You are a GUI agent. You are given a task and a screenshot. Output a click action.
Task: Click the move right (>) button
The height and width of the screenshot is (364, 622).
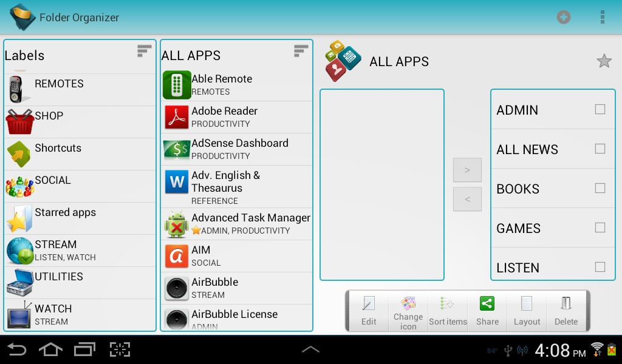coord(467,170)
